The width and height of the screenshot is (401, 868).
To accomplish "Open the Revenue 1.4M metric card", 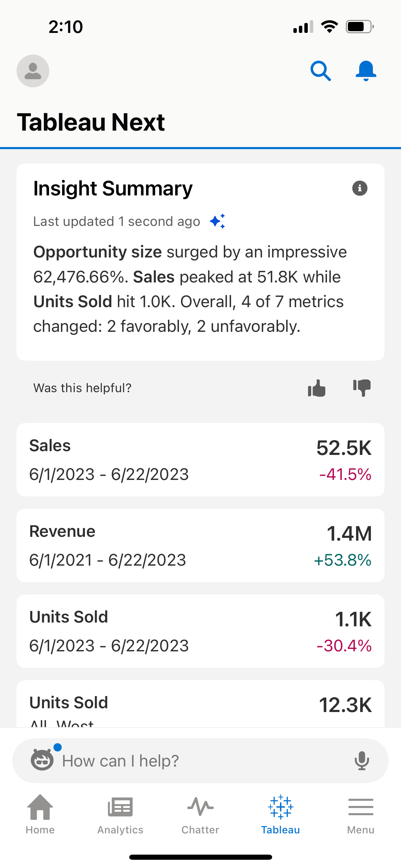I will tap(200, 545).
